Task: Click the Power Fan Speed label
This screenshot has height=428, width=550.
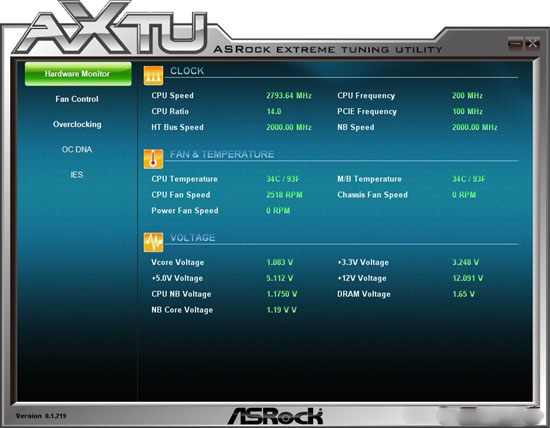Action: (x=185, y=211)
